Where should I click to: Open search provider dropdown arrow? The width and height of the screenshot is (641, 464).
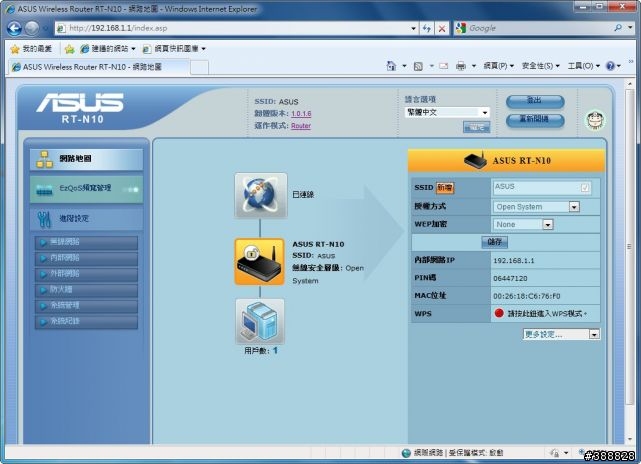630,28
